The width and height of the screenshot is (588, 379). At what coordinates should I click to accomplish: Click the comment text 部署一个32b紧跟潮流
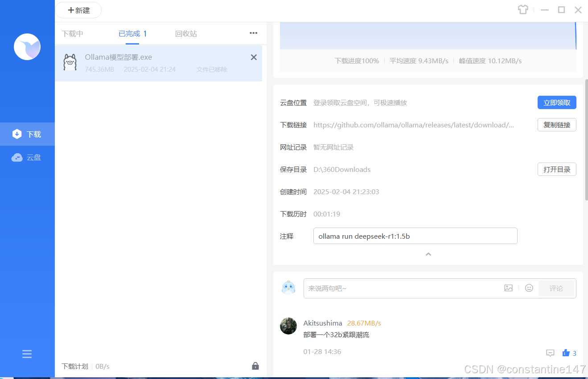point(336,334)
